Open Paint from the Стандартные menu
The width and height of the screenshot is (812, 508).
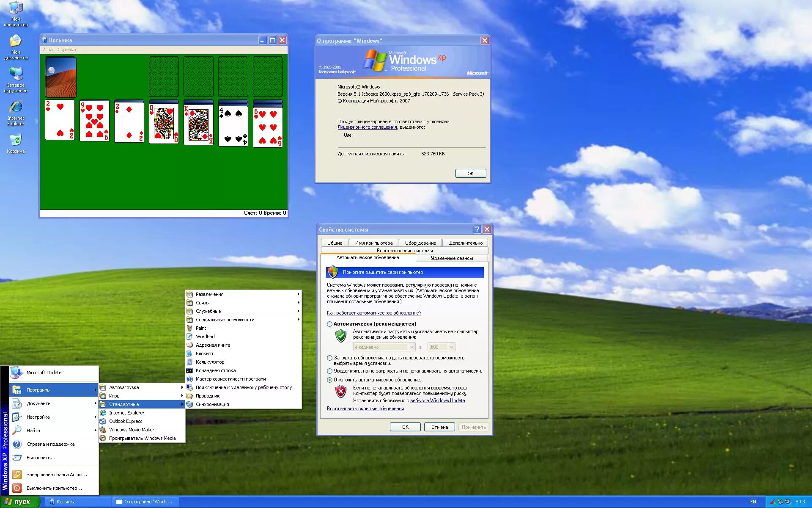pos(201,328)
